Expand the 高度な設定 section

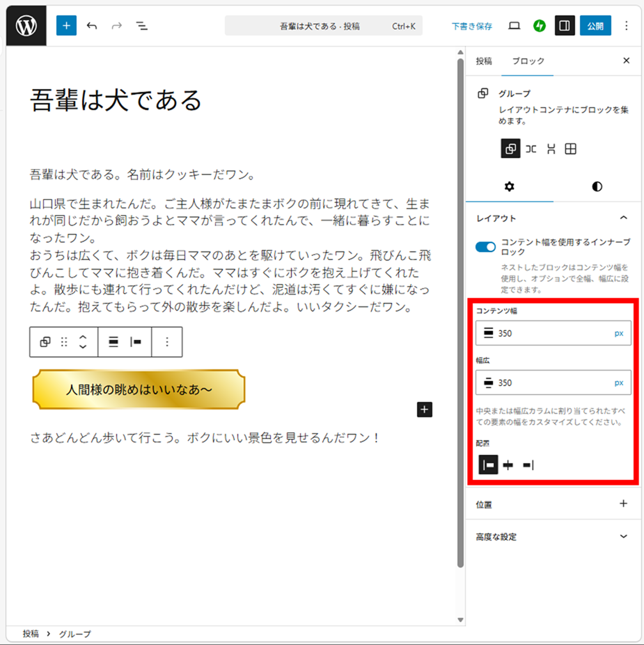click(623, 536)
